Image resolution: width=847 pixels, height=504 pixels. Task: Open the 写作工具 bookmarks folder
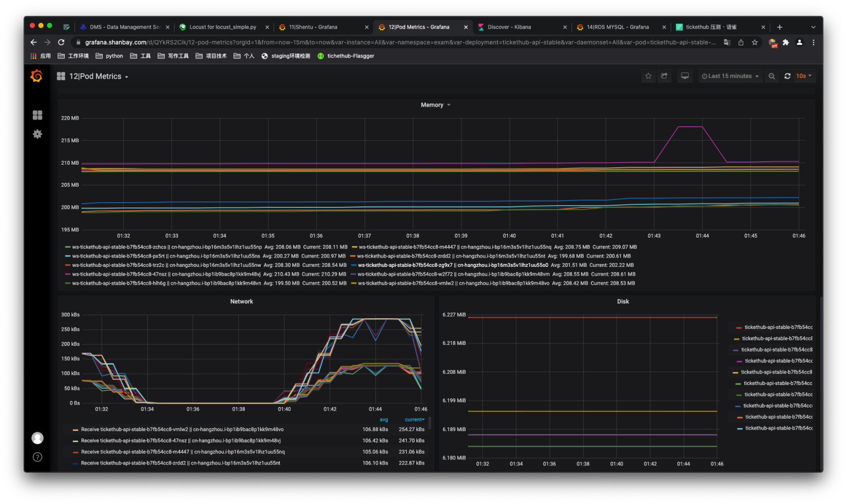point(173,56)
